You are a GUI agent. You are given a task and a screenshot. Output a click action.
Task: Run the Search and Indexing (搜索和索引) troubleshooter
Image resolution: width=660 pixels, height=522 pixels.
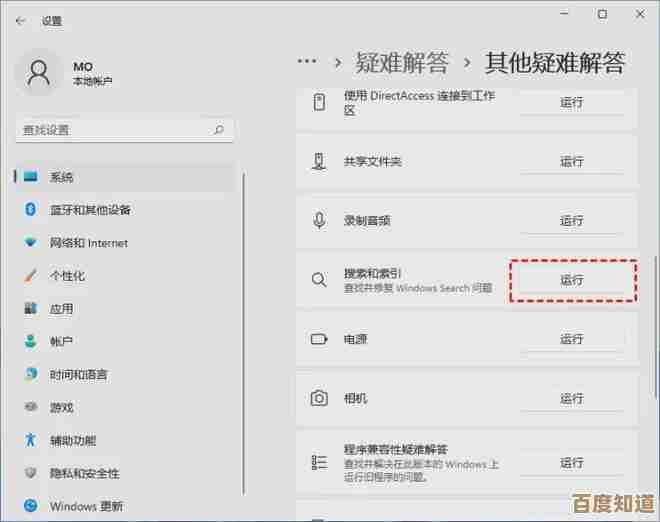pos(572,280)
